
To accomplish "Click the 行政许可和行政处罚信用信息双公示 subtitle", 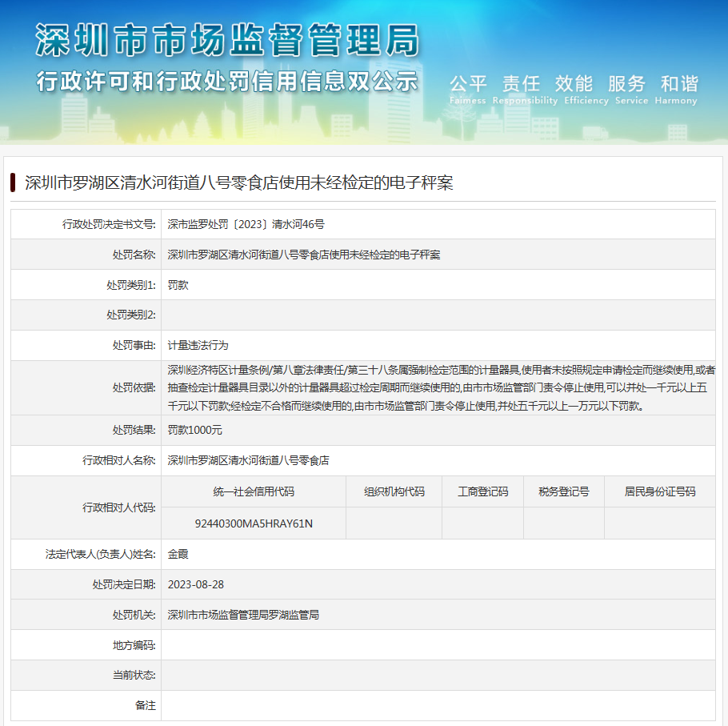I will point(227,82).
